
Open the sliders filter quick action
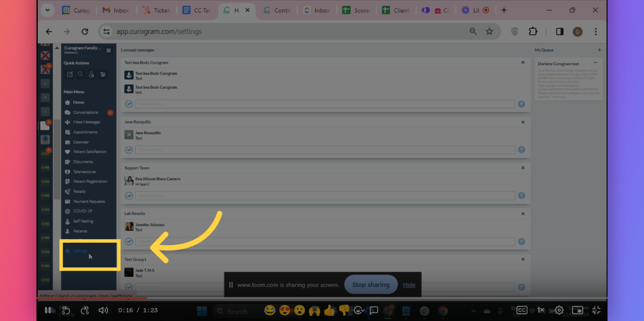(x=103, y=74)
